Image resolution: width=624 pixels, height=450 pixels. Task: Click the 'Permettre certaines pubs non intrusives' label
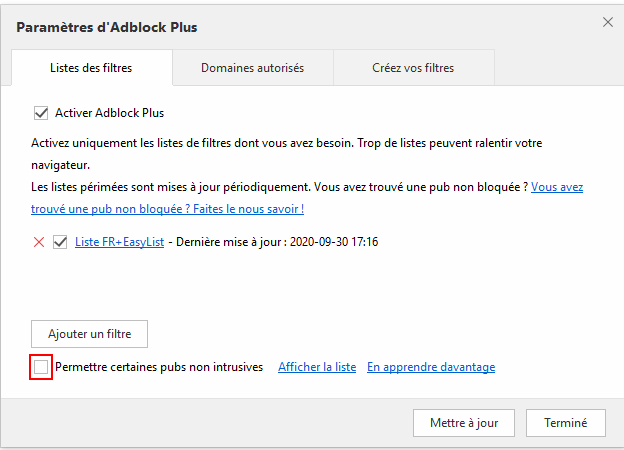(159, 367)
